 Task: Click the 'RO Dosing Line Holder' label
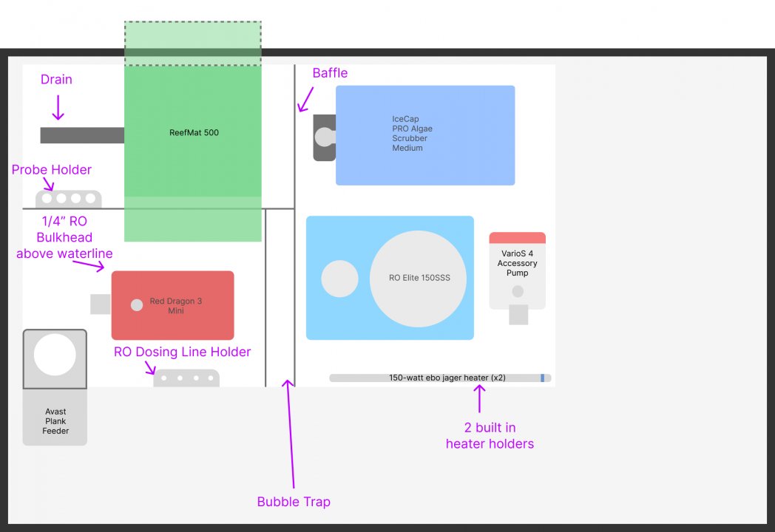(x=183, y=352)
